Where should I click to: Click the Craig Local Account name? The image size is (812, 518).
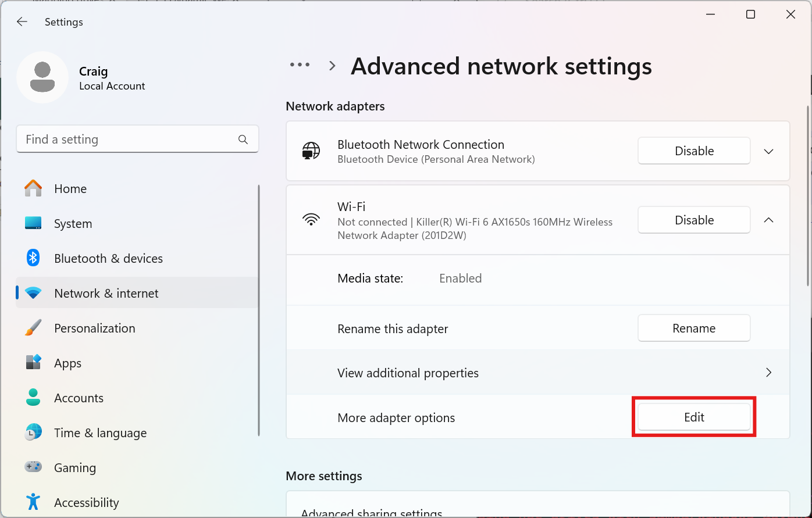pos(112,78)
